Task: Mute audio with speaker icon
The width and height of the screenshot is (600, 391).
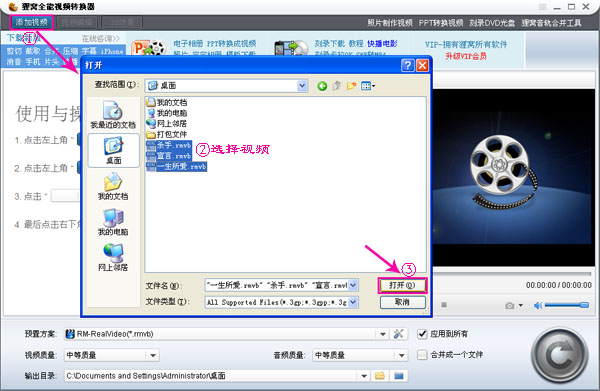Action: 538,305
